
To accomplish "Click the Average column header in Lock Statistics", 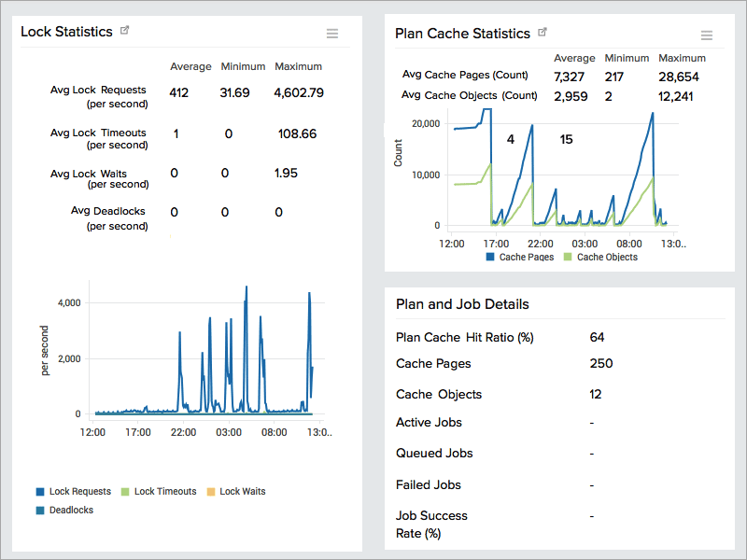I will point(190,66).
